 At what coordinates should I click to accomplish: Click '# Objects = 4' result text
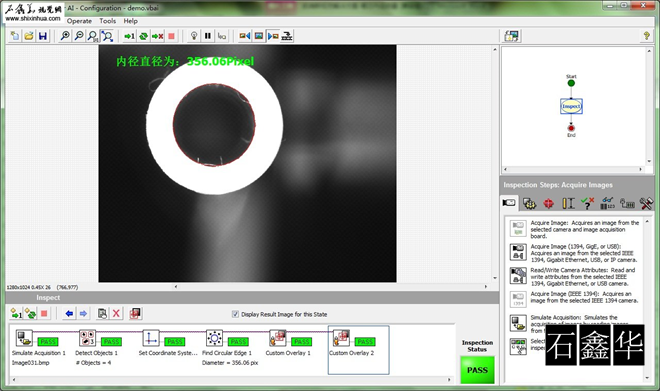(x=93, y=363)
